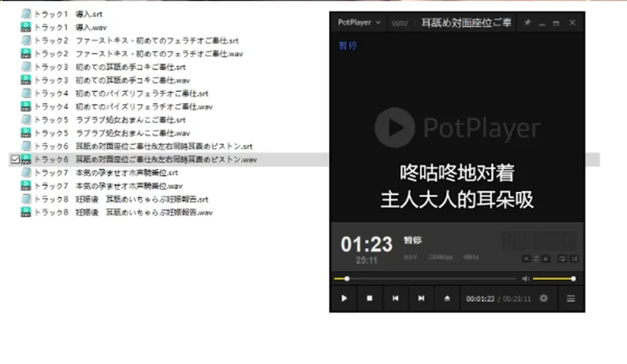Click the file icon of the トラック3 .srt row
Image resolution: width=627 pixels, height=364 pixels.
click(26, 67)
